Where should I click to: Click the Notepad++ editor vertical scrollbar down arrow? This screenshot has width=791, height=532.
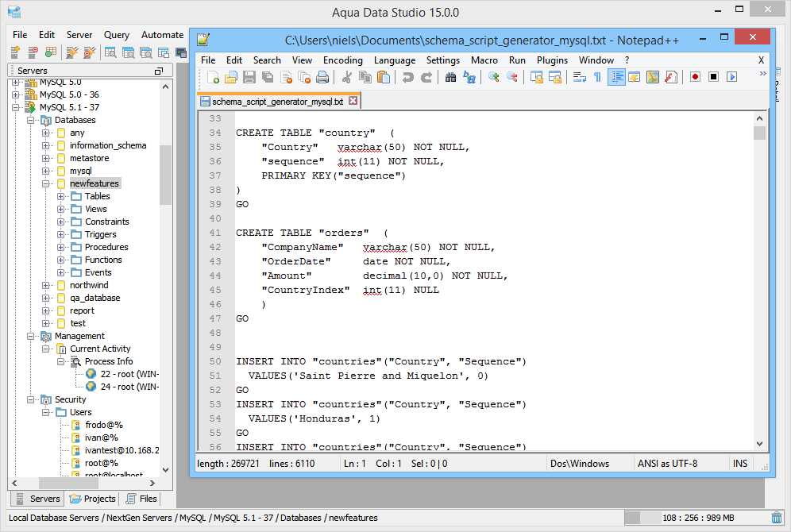[760, 444]
